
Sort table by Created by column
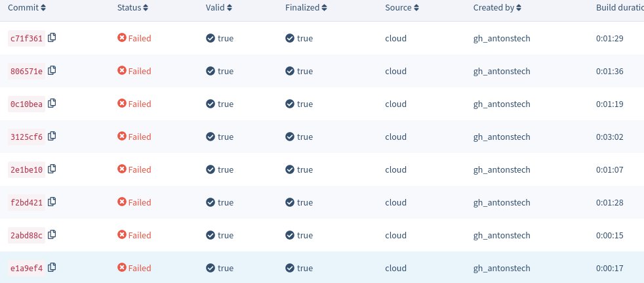click(497, 7)
